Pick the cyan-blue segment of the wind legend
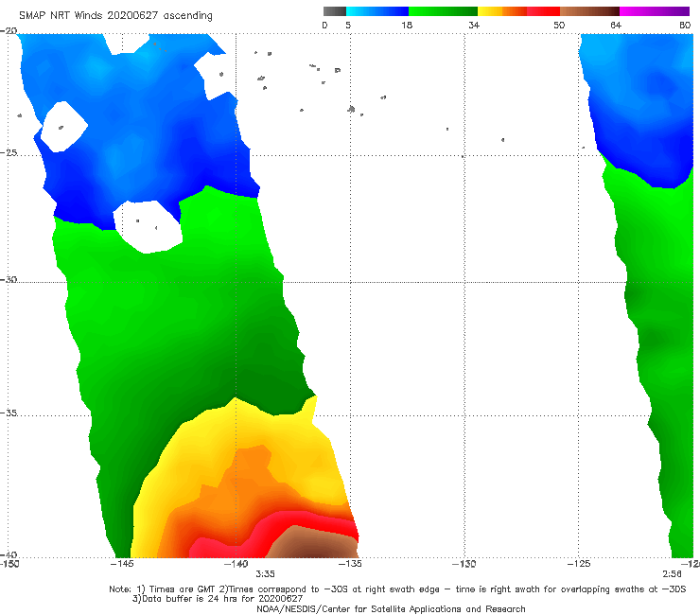Image resolution: width=700 pixels, height=615 pixels. [x=377, y=11]
